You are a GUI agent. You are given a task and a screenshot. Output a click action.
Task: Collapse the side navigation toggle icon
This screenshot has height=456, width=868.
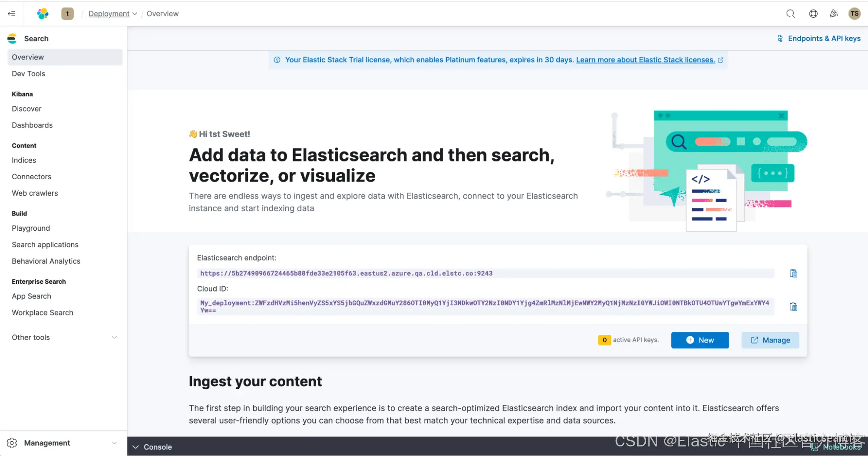tap(12, 14)
